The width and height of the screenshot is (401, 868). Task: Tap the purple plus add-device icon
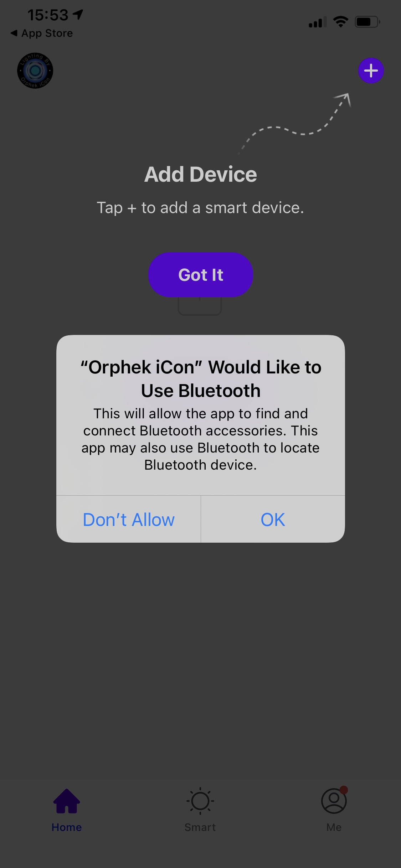pos(371,71)
